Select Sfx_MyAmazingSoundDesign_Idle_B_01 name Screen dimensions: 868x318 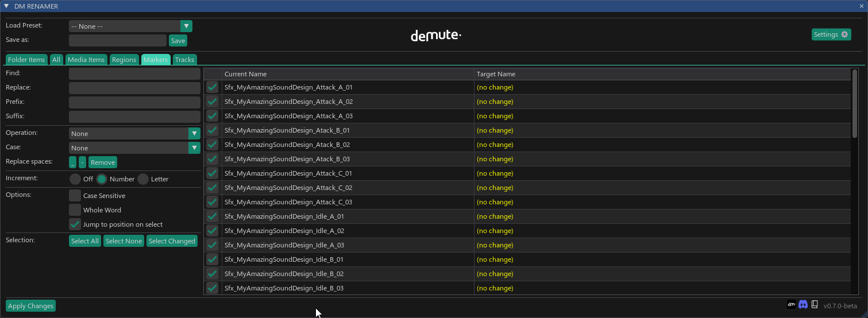click(x=284, y=259)
